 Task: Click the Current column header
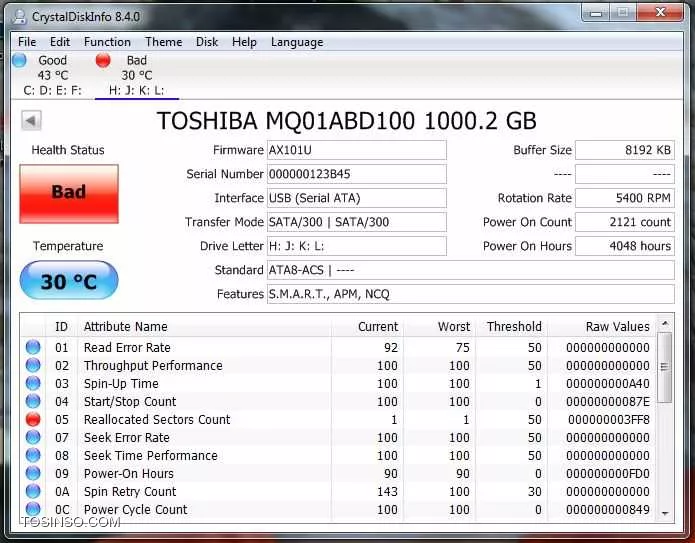click(367, 327)
